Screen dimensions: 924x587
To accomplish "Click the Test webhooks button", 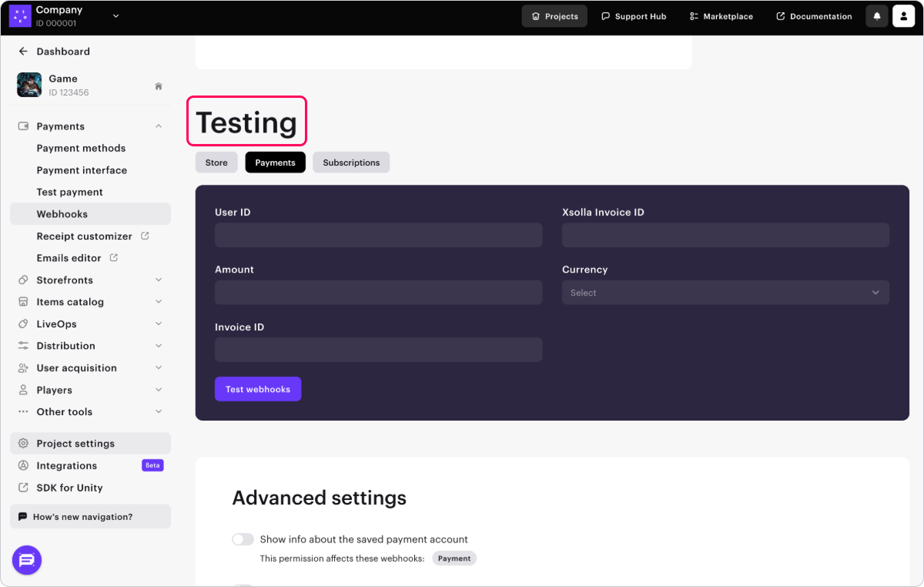I will point(258,389).
